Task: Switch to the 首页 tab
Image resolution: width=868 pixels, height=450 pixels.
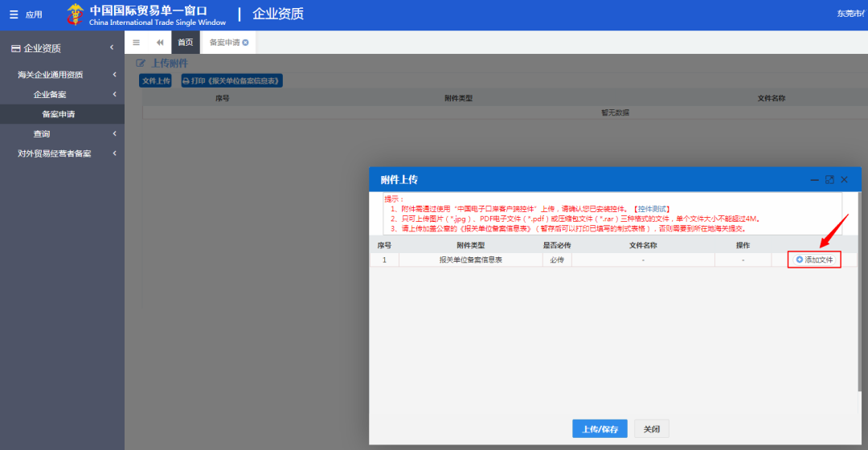Action: pos(185,43)
